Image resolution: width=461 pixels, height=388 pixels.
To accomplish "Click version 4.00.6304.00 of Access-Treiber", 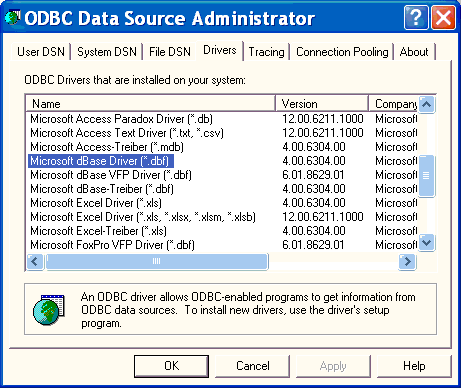I will [314, 147].
